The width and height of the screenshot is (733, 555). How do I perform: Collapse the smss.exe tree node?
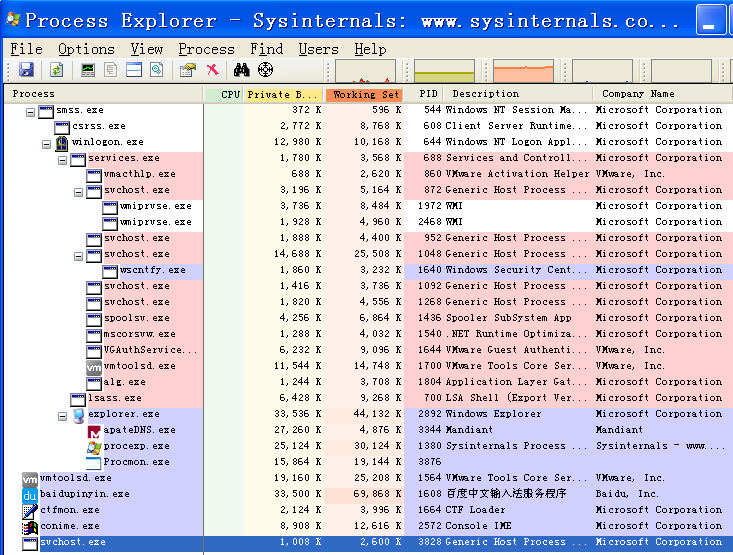click(30, 112)
